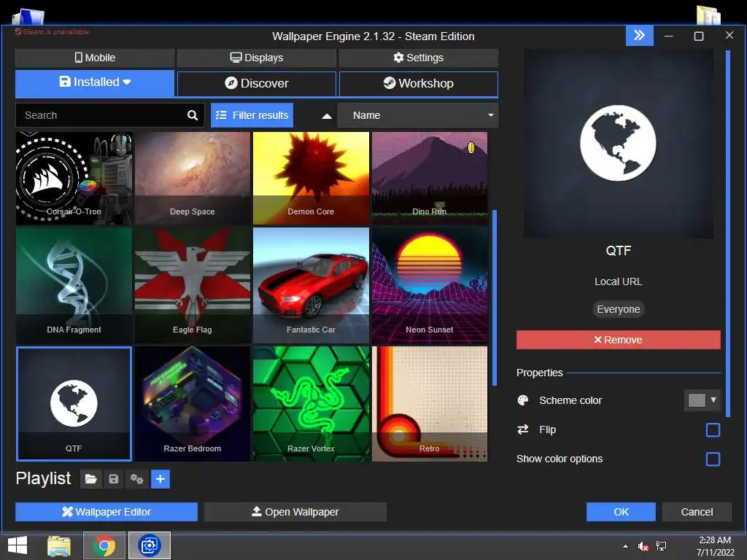This screenshot has width=747, height=560.
Task: Open the Scheme color picker dropdown
Action: [x=703, y=400]
